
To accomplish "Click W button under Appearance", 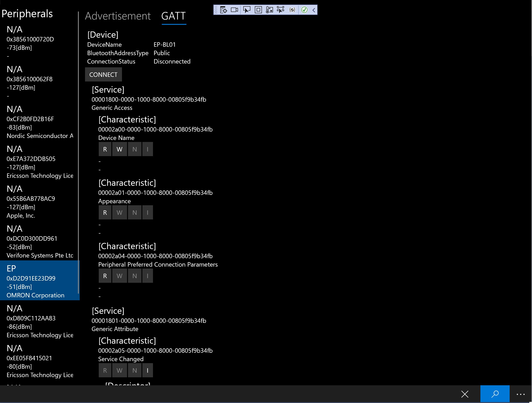I will click(120, 212).
